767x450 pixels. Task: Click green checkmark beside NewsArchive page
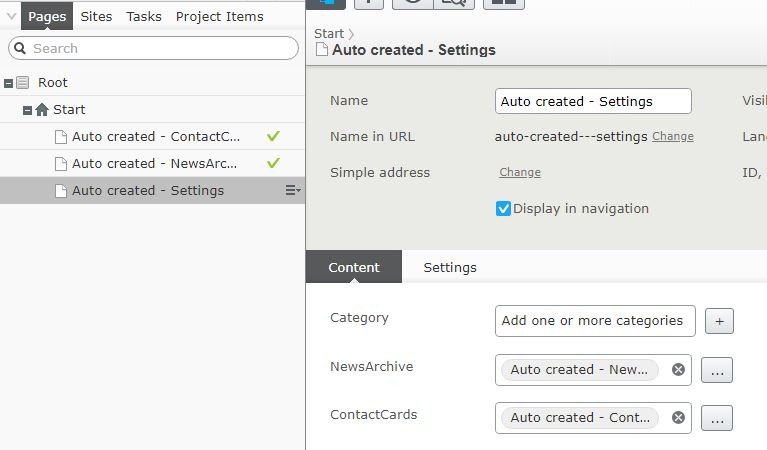[273, 164]
